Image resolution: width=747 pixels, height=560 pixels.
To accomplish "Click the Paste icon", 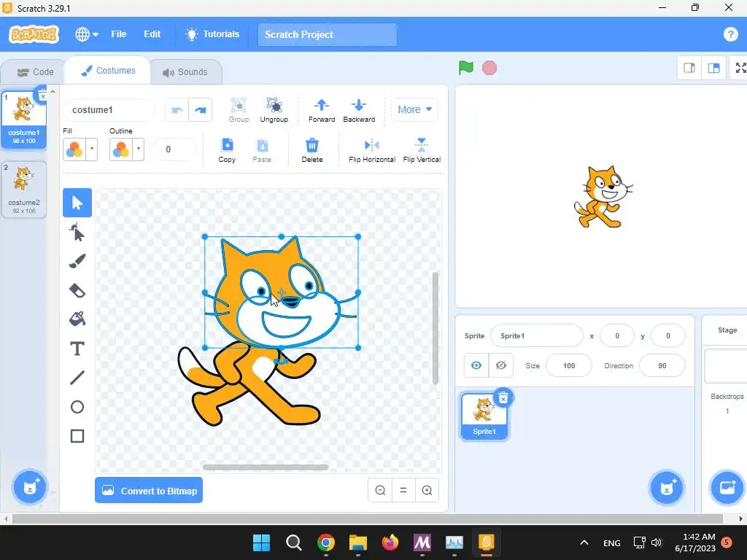I will click(x=262, y=150).
